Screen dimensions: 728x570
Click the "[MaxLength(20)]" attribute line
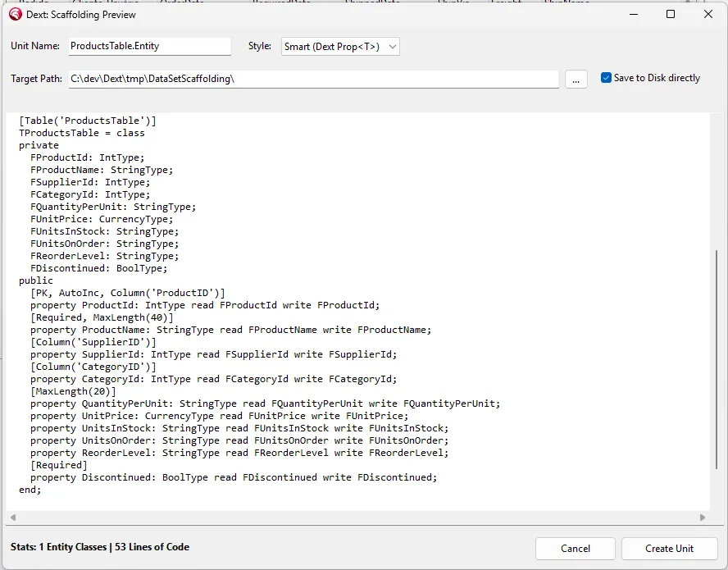pos(73,391)
